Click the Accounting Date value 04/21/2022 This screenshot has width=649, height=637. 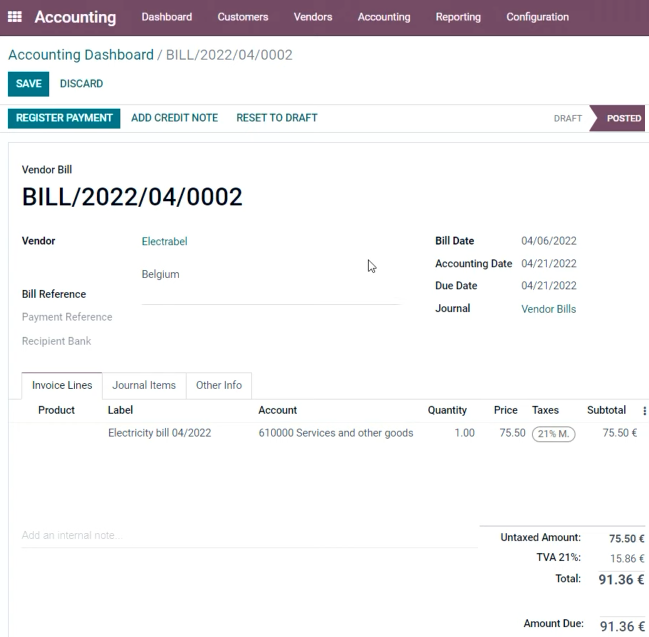coord(549,264)
